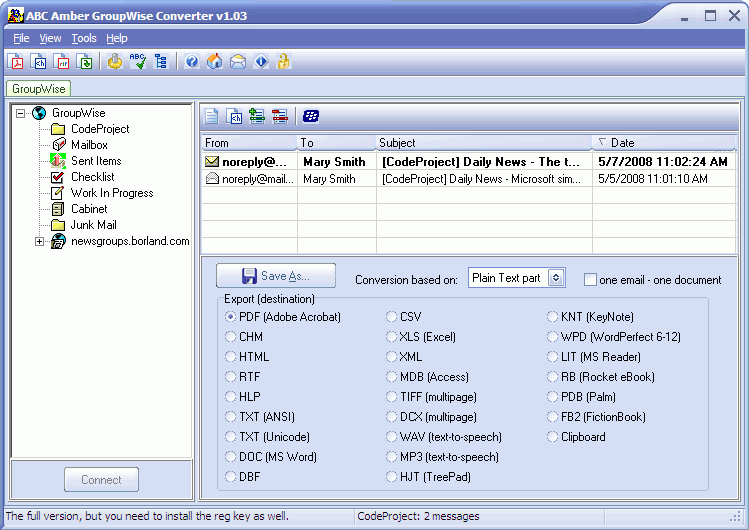The image size is (749, 530).
Task: Click the red minus deselect-all list icon
Action: coord(280,116)
